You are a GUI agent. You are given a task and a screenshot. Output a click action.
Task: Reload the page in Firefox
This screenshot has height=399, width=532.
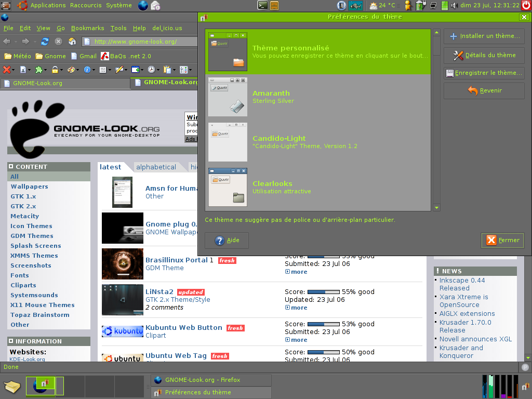click(x=45, y=42)
